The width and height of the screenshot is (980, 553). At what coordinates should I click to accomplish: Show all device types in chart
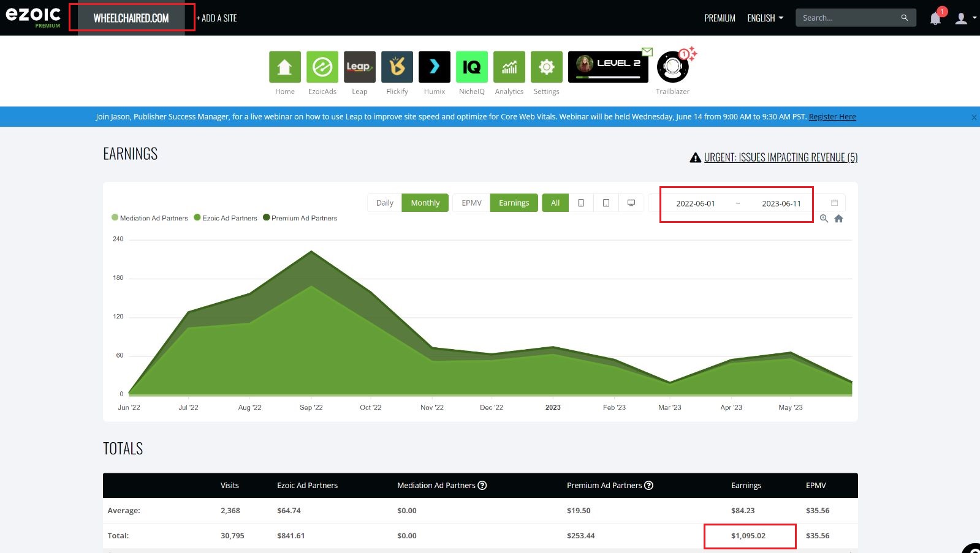(555, 203)
